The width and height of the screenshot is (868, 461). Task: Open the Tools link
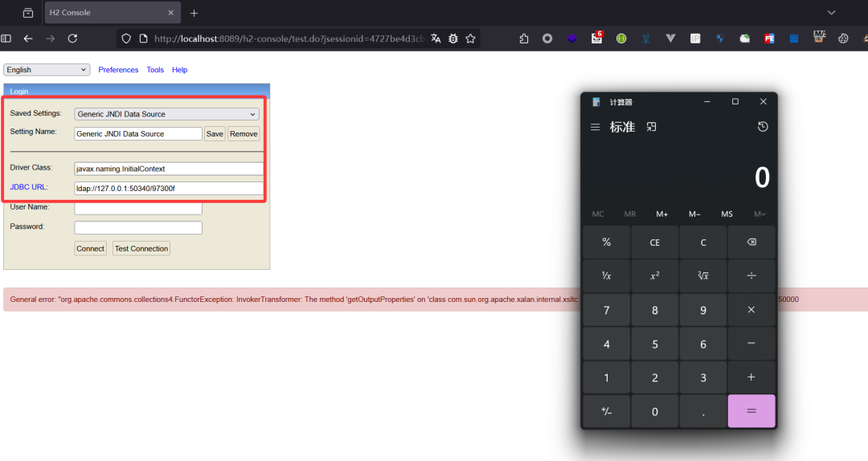tap(155, 70)
